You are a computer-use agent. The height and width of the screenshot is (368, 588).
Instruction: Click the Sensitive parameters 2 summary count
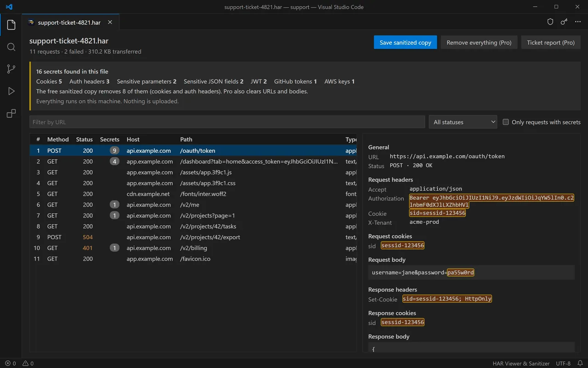click(147, 81)
